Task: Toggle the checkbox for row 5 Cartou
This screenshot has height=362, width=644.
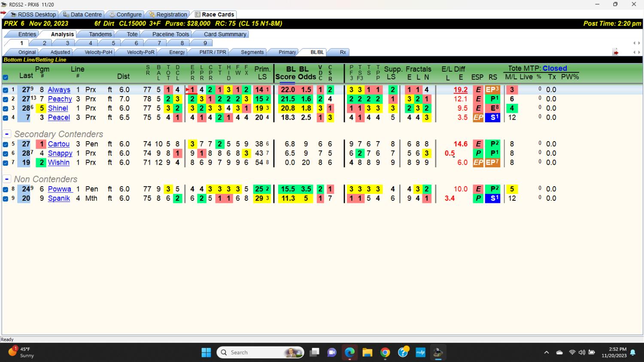Action: click(x=5, y=144)
